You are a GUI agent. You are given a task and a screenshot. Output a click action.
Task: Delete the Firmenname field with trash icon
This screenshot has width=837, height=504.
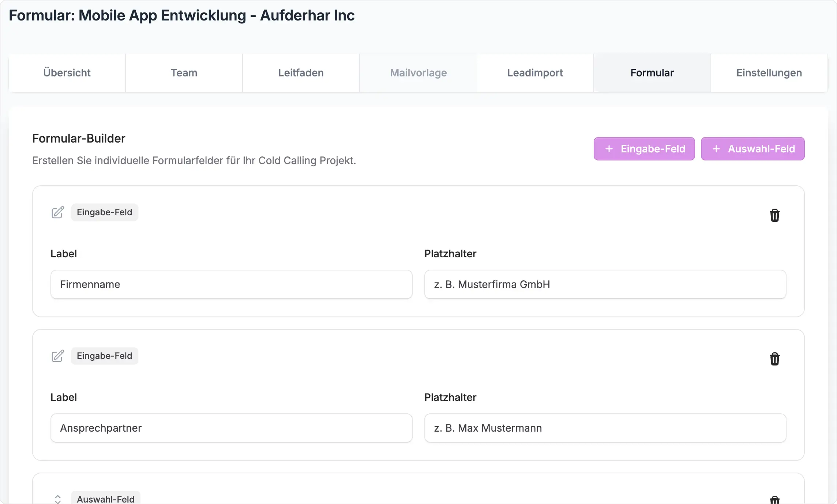774,215
